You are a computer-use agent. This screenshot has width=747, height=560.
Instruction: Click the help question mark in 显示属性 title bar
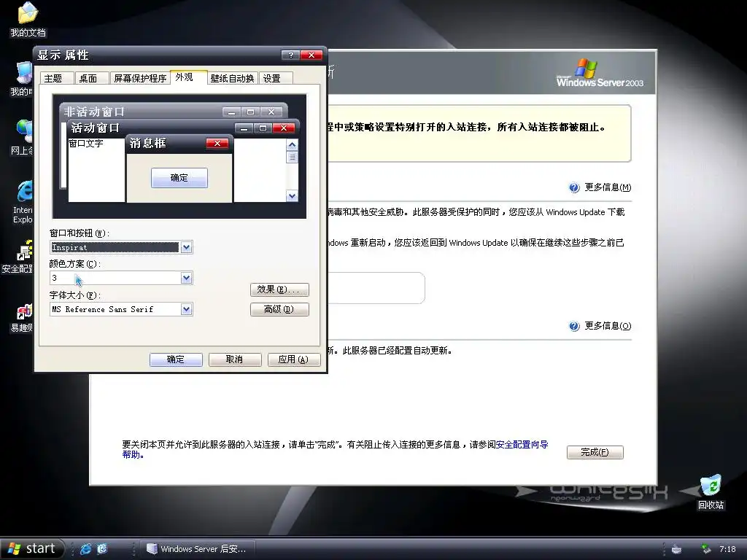point(290,55)
